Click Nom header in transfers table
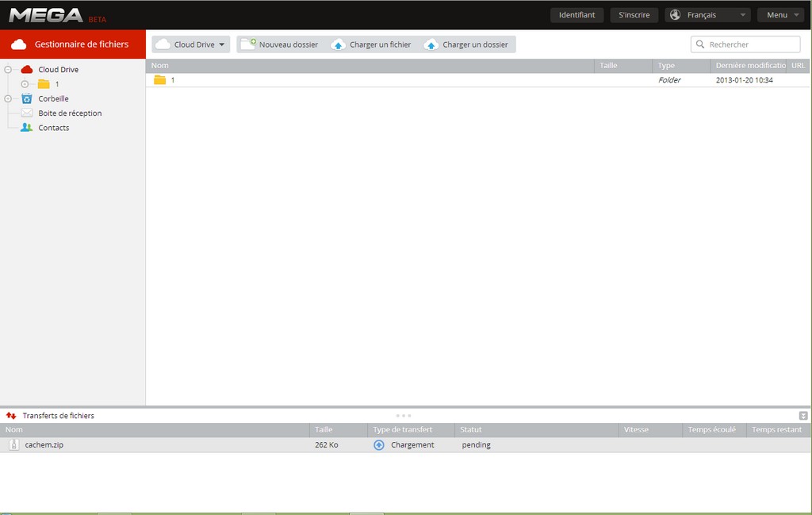812x515 pixels. (155, 429)
